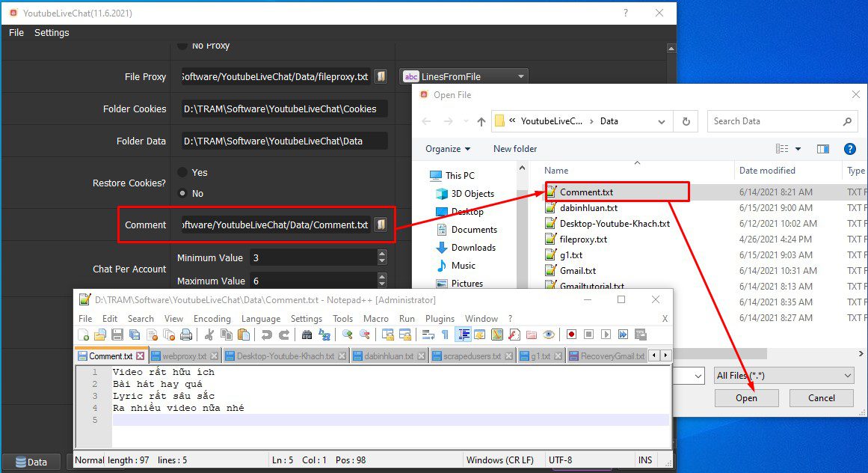The width and height of the screenshot is (868, 473).
Task: Click the help icon in Open File dialog
Action: pos(850,148)
